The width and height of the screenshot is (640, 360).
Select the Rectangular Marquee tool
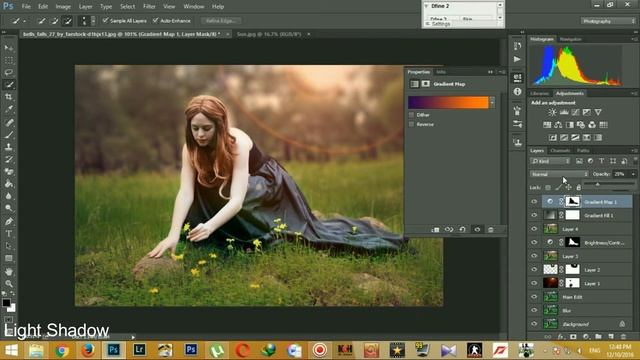(9, 60)
